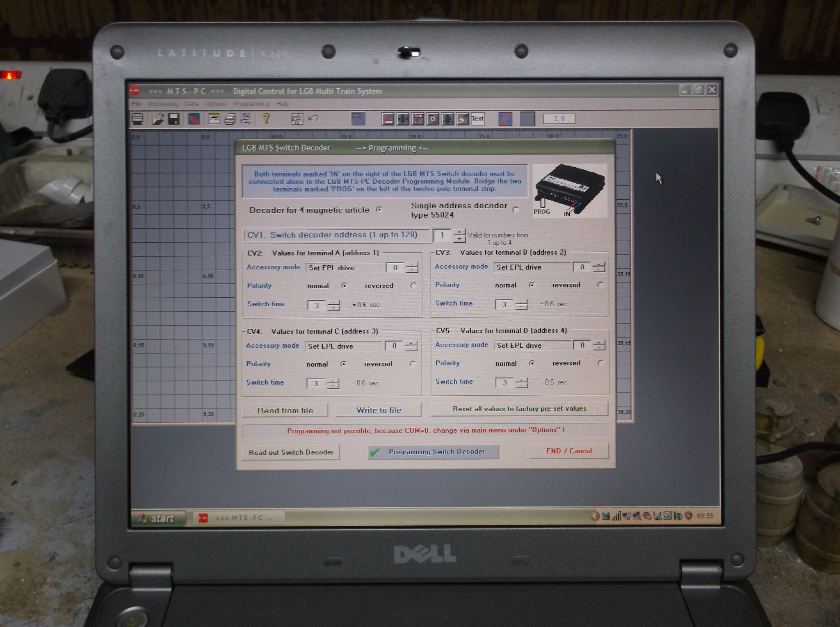The width and height of the screenshot is (840, 627).
Task: Click the keypad grid icon in toolbar
Action: coord(137,119)
